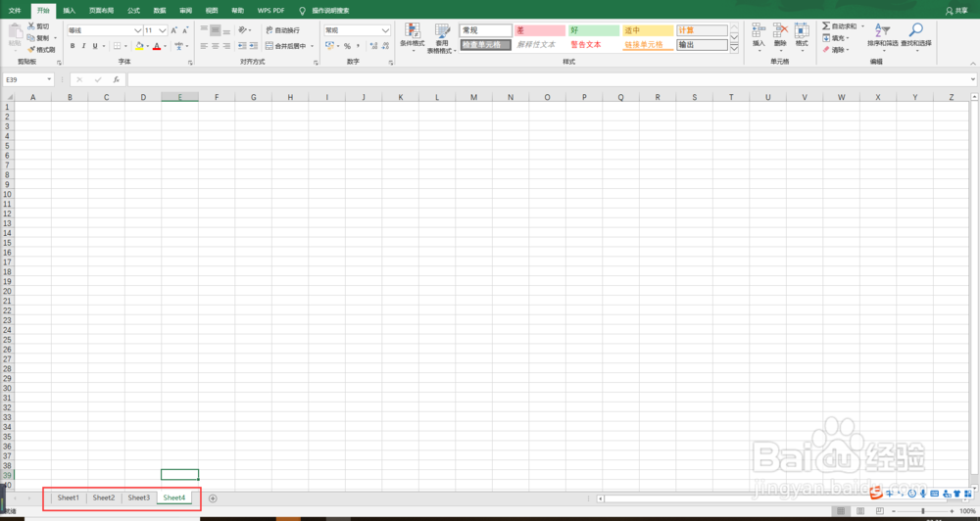Select the Format Painter (格式刷) brush
This screenshot has width=980, height=521.
pos(31,49)
